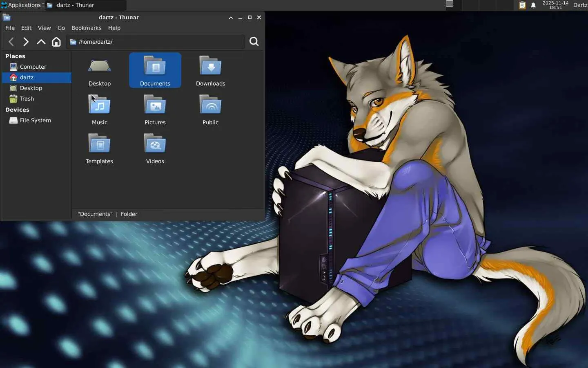Select the Documents folder icon

tap(155, 66)
